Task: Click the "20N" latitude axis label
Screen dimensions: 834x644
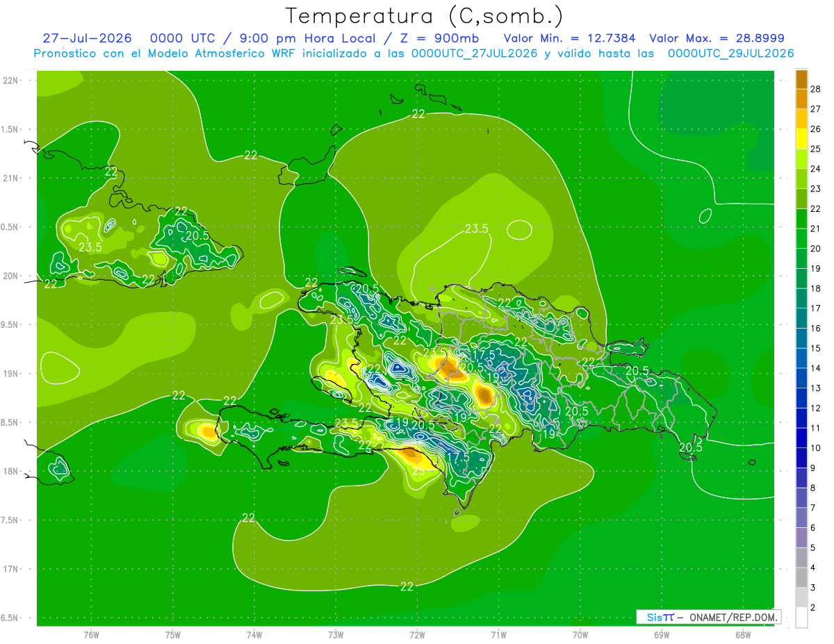Action: (11, 276)
